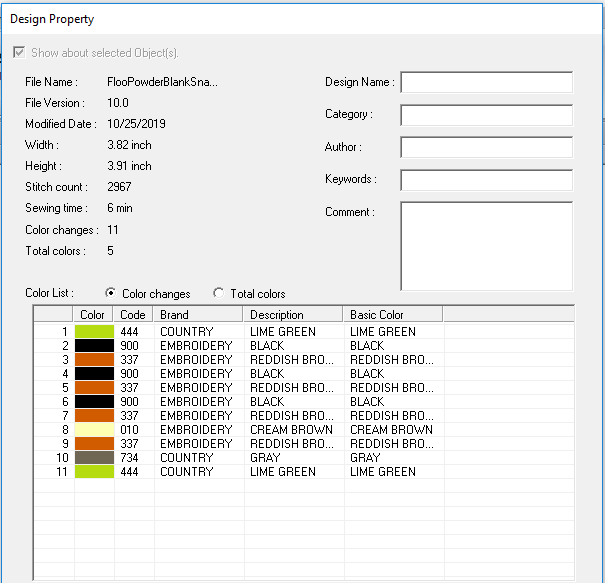This screenshot has width=605, height=583.
Task: Sort by the 'Code' column header
Action: tap(134, 315)
